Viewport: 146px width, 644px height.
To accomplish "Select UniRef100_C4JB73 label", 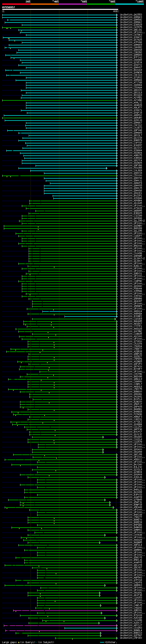I will point(131,128).
